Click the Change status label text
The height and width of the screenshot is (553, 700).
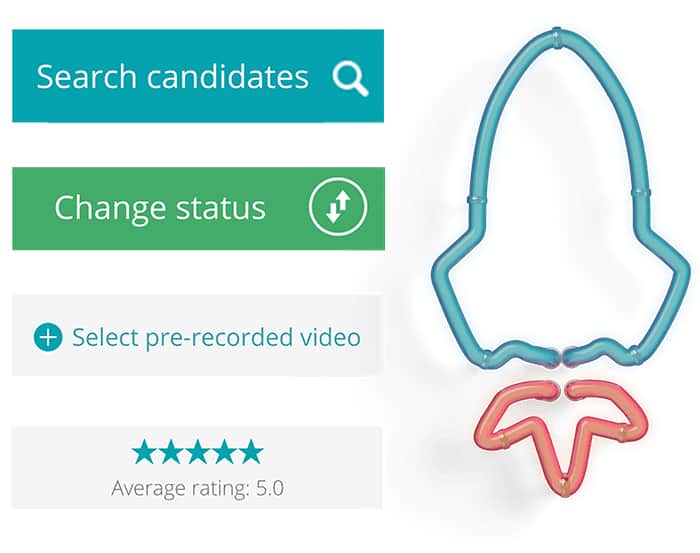coord(160,208)
